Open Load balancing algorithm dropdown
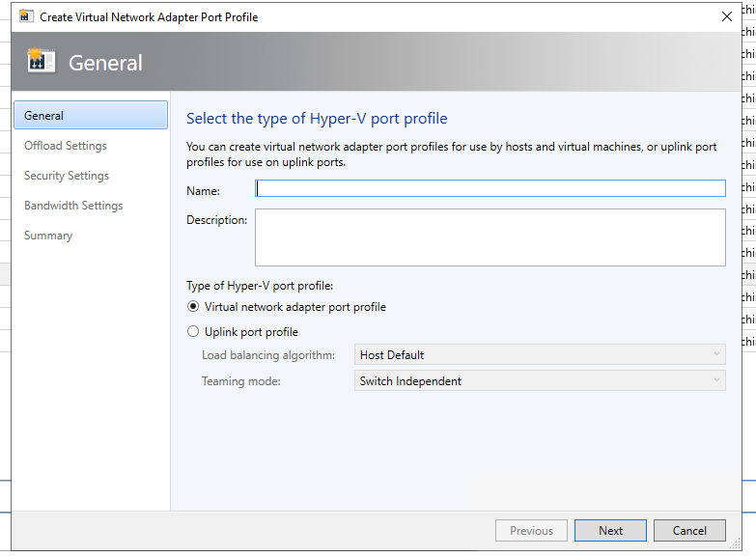756x557 pixels. [x=540, y=355]
